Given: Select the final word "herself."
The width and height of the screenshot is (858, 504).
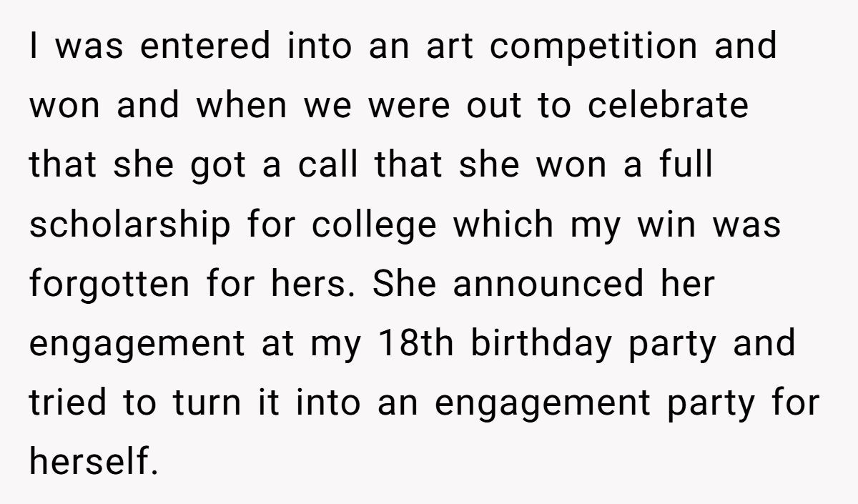Looking at the screenshot, I should tap(93, 463).
